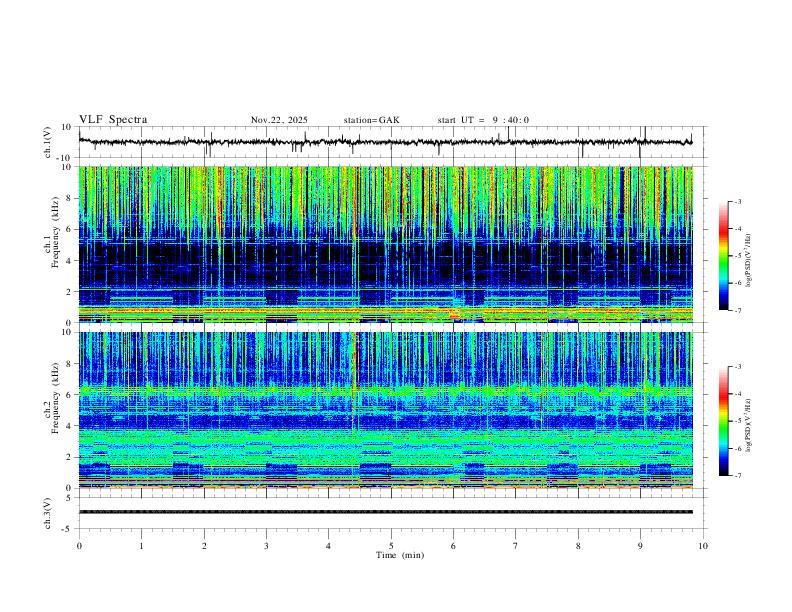Click the "8" kHz tick on the ch.1 spectrogram axis
This screenshot has width=792, height=612.
pyautogui.click(x=70, y=198)
